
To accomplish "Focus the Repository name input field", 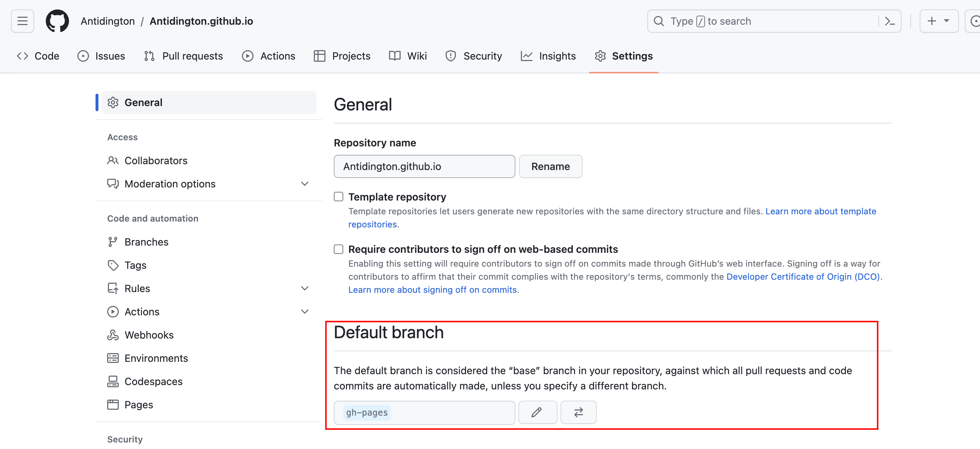I will (x=424, y=166).
